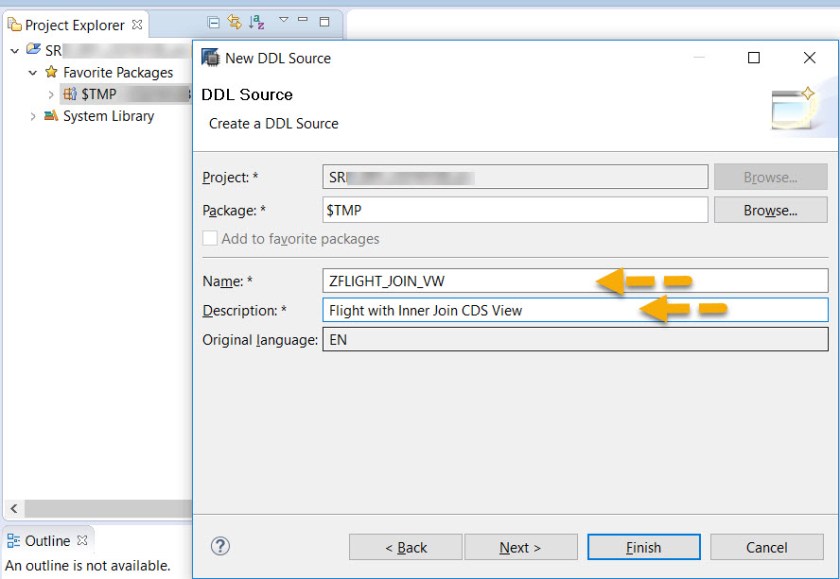840x579 pixels.
Task: Click into the Package field
Action: (515, 210)
